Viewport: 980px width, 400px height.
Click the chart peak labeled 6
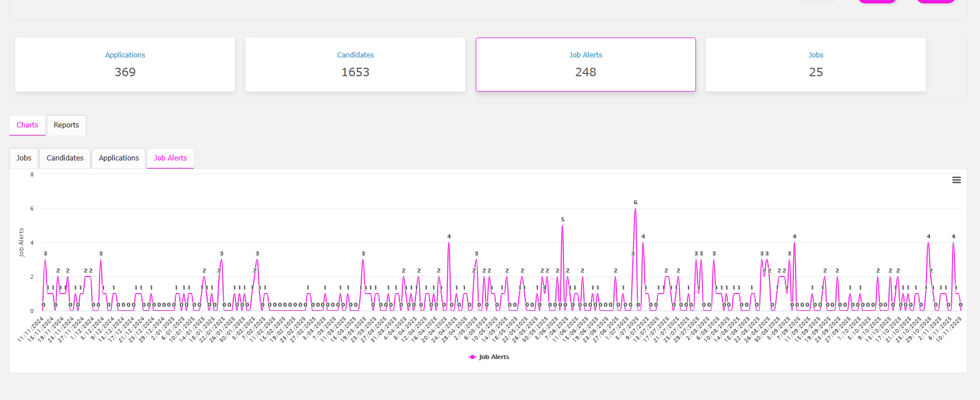pos(635,209)
